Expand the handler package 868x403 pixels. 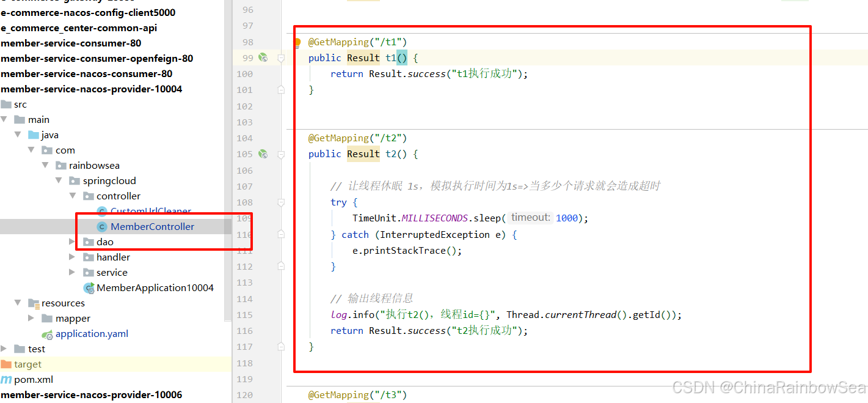coord(72,257)
